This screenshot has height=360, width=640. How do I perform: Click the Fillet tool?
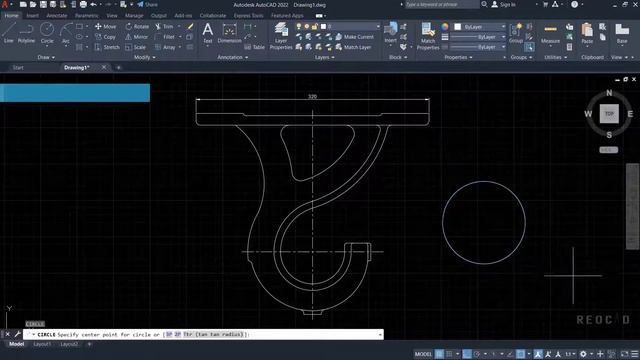click(x=165, y=37)
